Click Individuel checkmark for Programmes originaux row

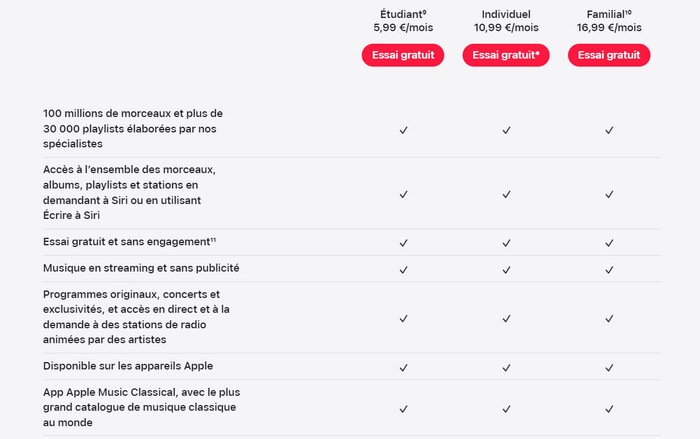pyautogui.click(x=506, y=318)
